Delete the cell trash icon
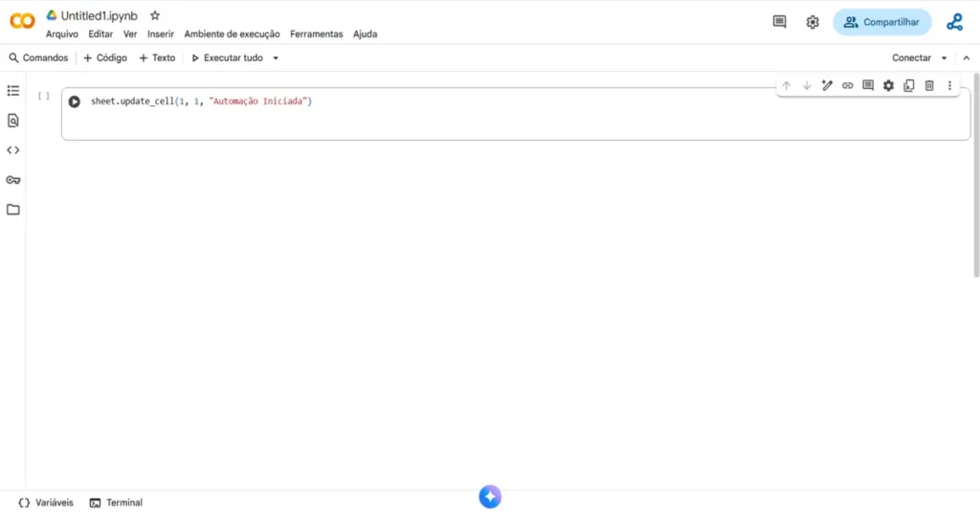This screenshot has width=980, height=515. 929,85
